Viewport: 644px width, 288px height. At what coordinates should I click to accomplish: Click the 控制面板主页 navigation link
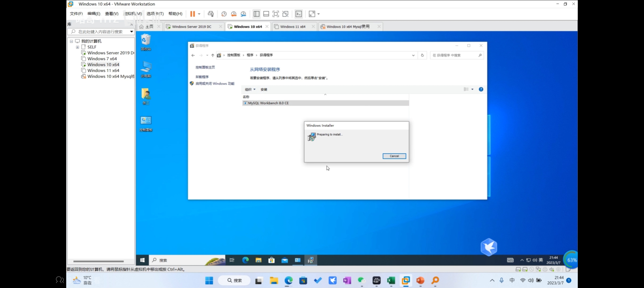point(205,67)
